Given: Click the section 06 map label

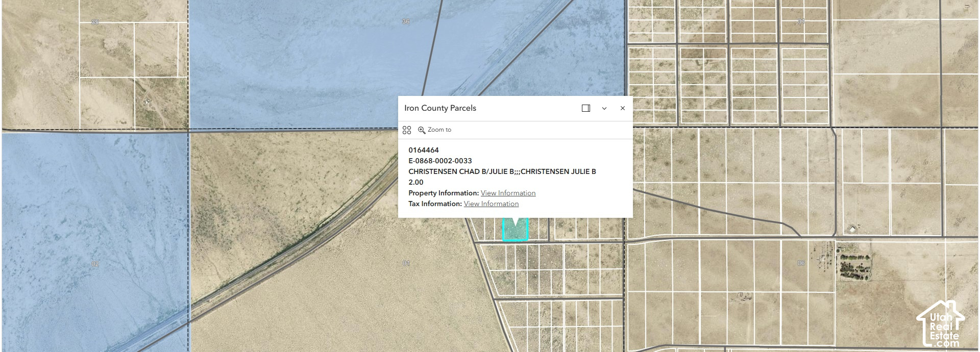Looking at the screenshot, I should (x=801, y=263).
